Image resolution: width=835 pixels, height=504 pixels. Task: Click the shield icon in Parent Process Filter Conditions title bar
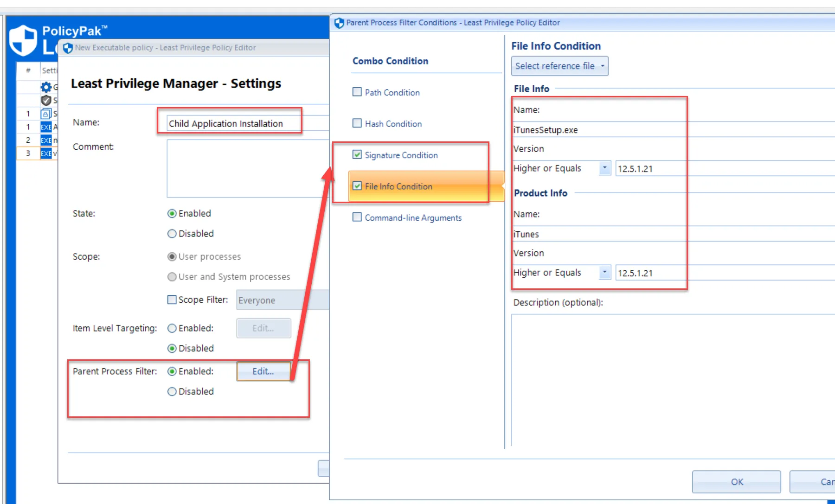point(339,22)
